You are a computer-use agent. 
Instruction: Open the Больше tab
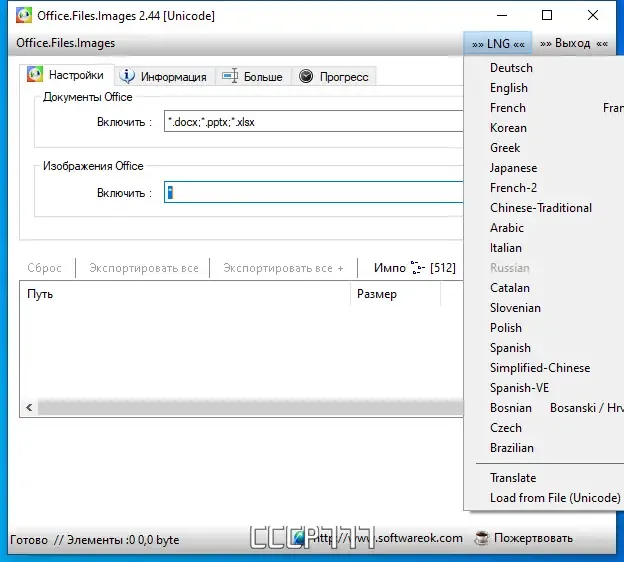pyautogui.click(x=253, y=76)
